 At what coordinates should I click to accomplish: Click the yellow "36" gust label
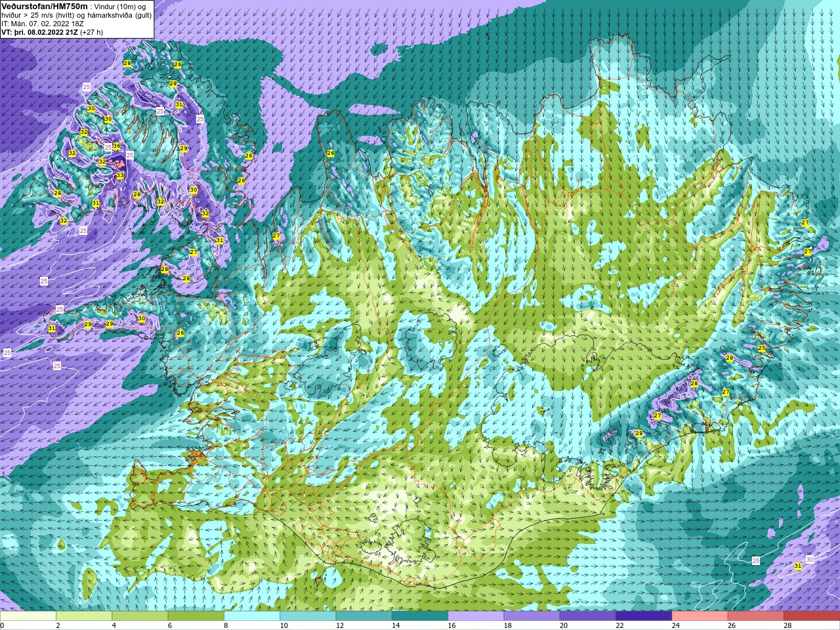point(117,146)
